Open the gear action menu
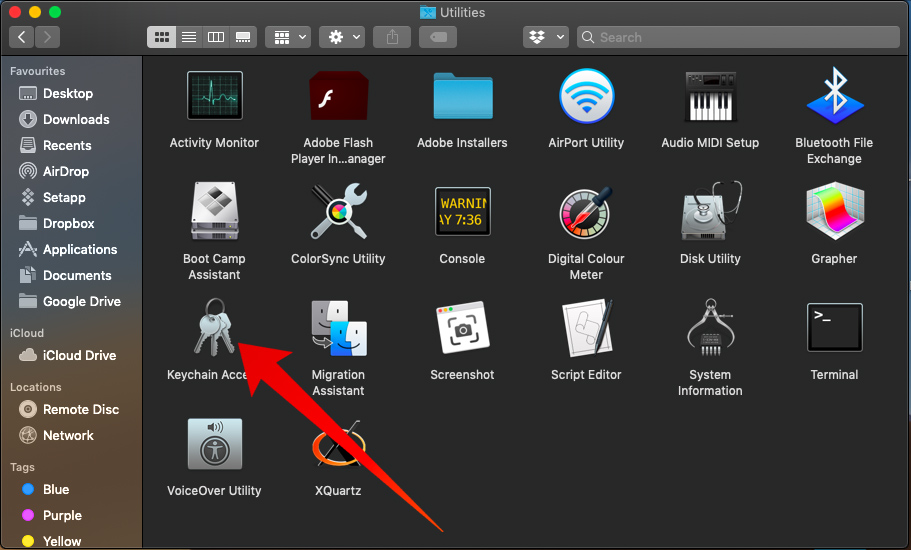The image size is (911, 550). [x=342, y=37]
